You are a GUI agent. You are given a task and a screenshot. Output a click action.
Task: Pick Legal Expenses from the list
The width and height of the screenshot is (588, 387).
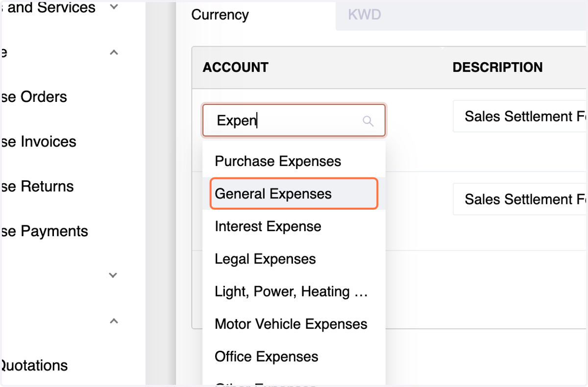pyautogui.click(x=294, y=259)
